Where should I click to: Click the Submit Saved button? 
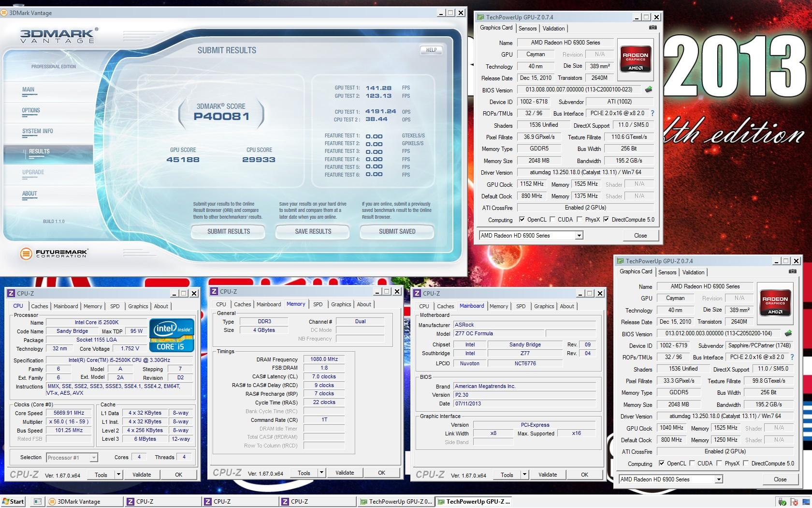coord(397,232)
